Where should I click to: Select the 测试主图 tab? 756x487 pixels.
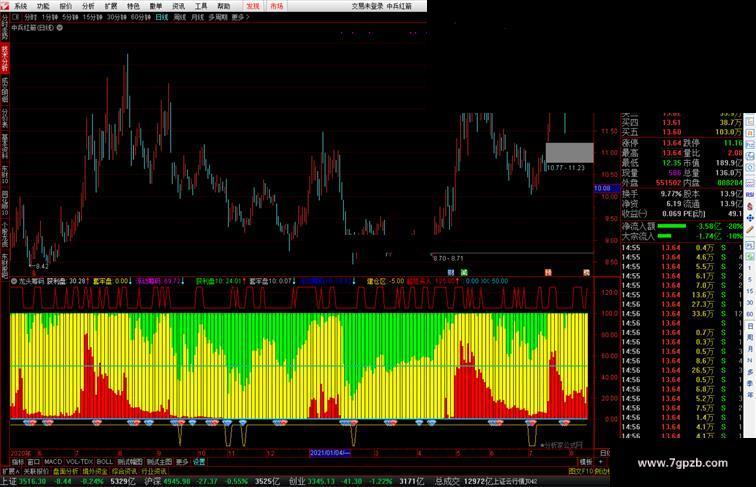pos(160,461)
